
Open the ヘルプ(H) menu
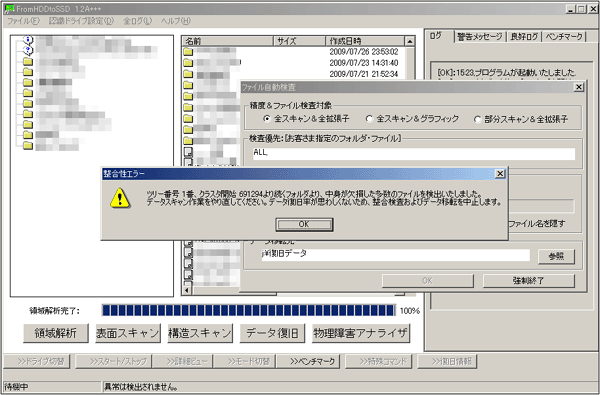coord(176,21)
